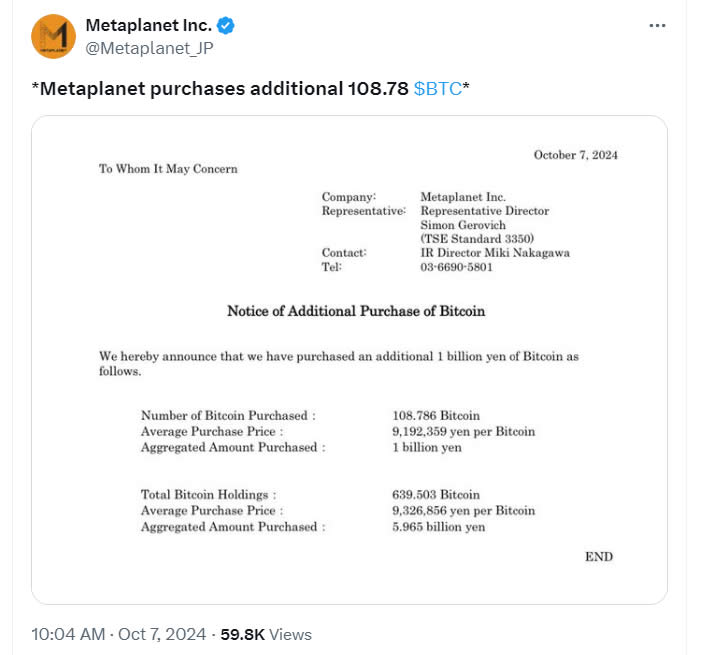This screenshot has height=655, width=702.
Task: Click the 'To Whom It May Concern' line
Action: point(168,169)
